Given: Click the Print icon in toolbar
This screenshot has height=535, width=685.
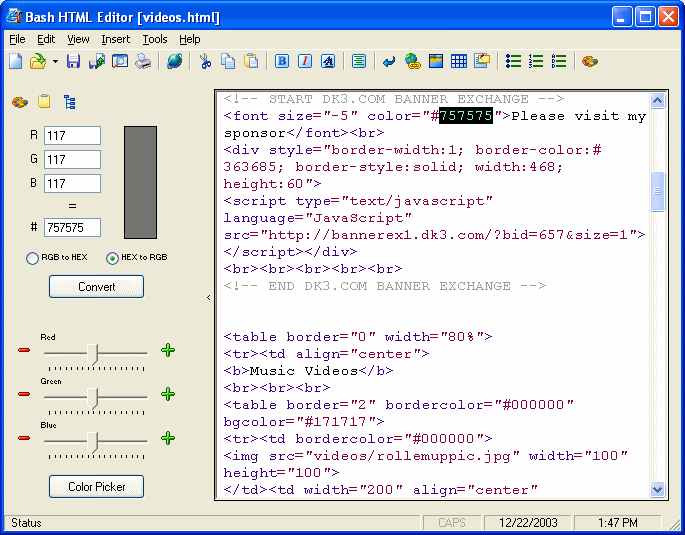Looking at the screenshot, I should coord(143,62).
